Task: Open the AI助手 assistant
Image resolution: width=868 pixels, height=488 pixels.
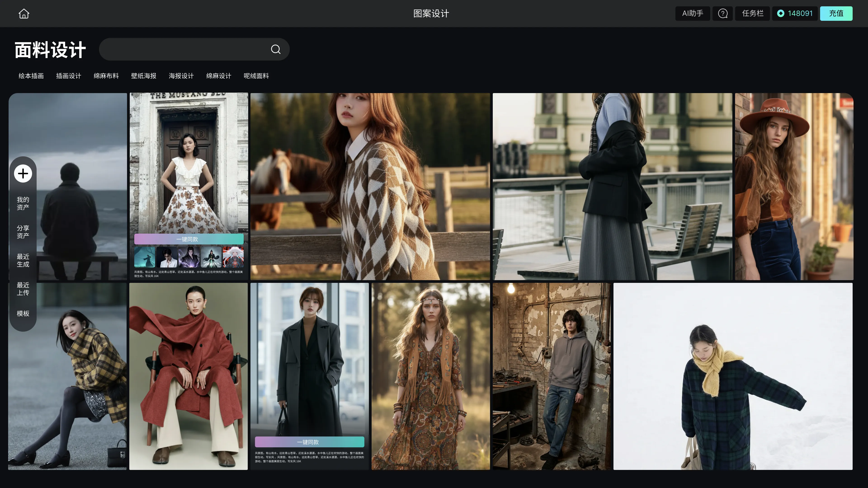Action: (x=692, y=14)
